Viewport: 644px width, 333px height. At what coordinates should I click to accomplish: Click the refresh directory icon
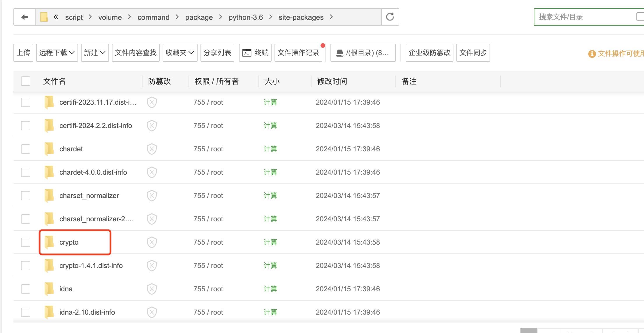390,17
